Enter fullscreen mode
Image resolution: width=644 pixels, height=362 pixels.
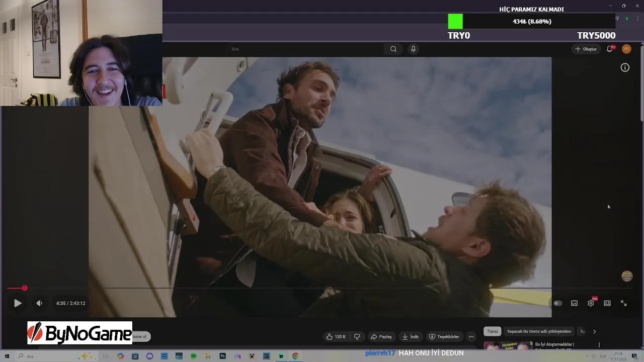[x=624, y=303]
